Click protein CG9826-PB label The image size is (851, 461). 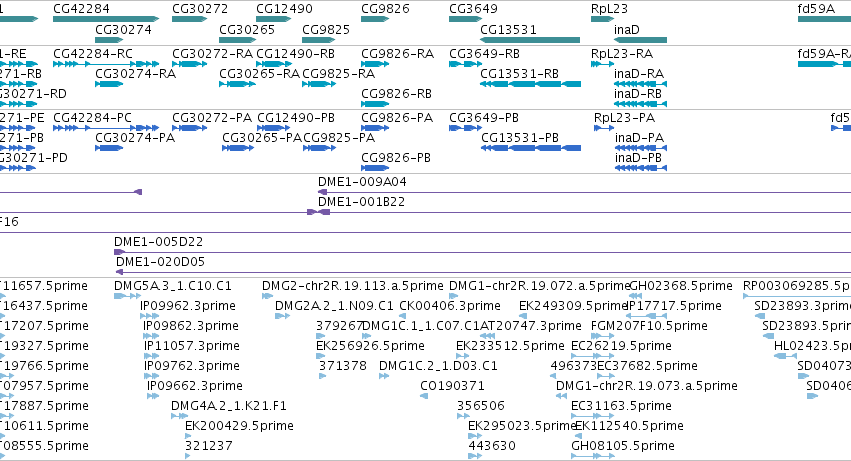[396, 157]
